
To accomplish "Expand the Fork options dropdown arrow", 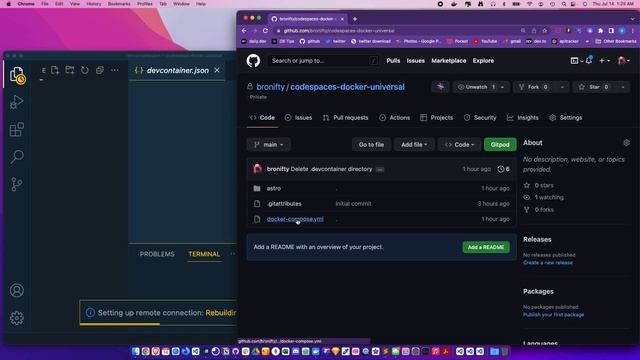I will pyautogui.click(x=562, y=87).
